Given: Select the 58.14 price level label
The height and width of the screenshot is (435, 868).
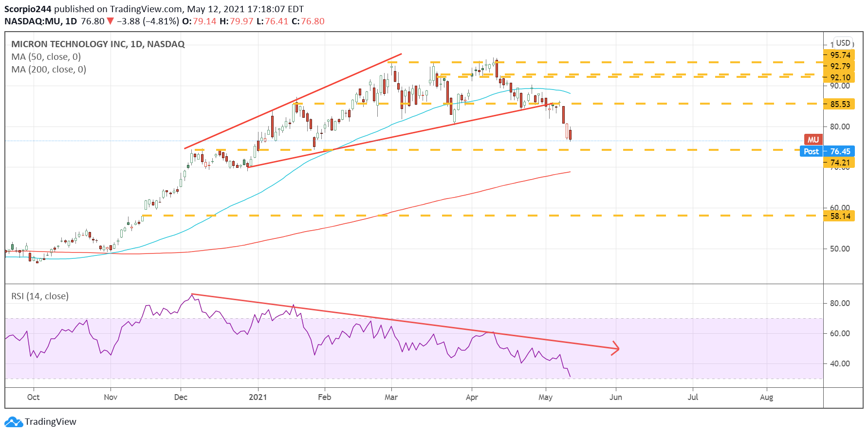Looking at the screenshot, I should (x=839, y=216).
